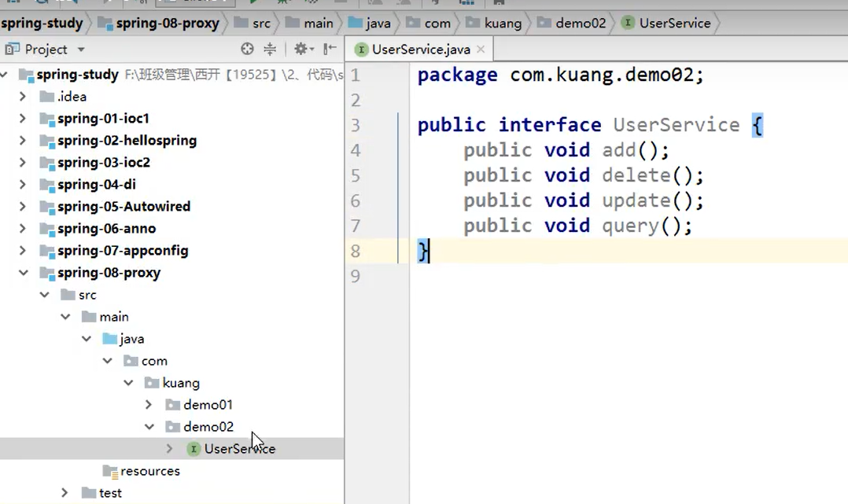Expand the test folder arrow
The height and width of the screenshot is (504, 848).
[x=65, y=493]
